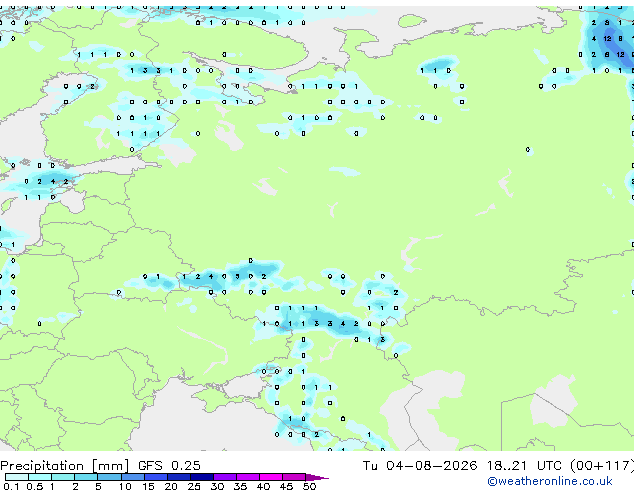Screen dimensions: 634x490
Task: Pick the 15–20 mm legend swatch
Action: click(156, 477)
